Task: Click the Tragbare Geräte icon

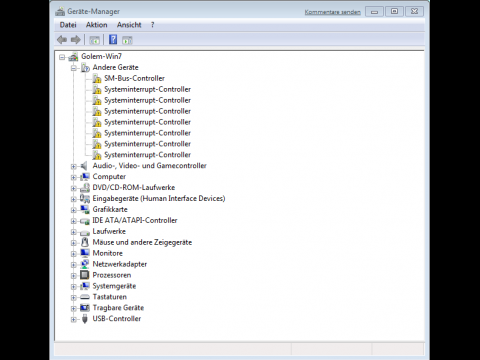Action: point(85,308)
